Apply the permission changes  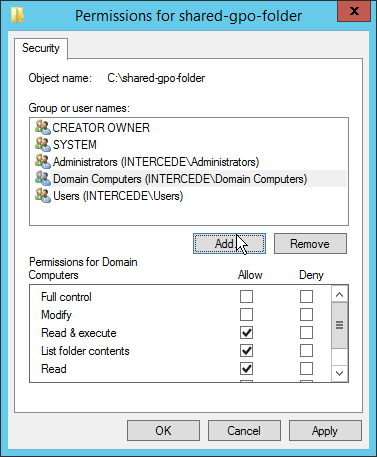[325, 431]
